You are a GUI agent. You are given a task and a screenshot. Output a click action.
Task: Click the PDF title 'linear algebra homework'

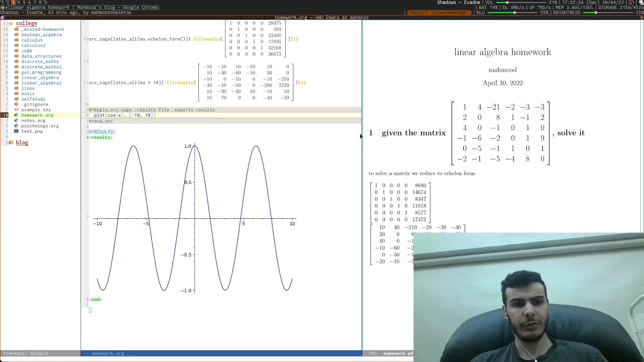pos(503,52)
